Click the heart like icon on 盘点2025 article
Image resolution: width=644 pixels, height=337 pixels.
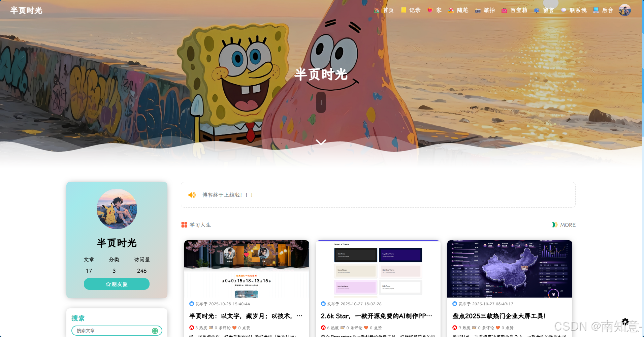point(498,328)
